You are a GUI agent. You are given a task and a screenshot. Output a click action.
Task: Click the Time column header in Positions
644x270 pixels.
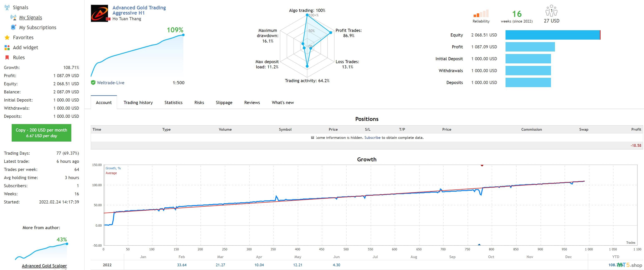(x=97, y=129)
